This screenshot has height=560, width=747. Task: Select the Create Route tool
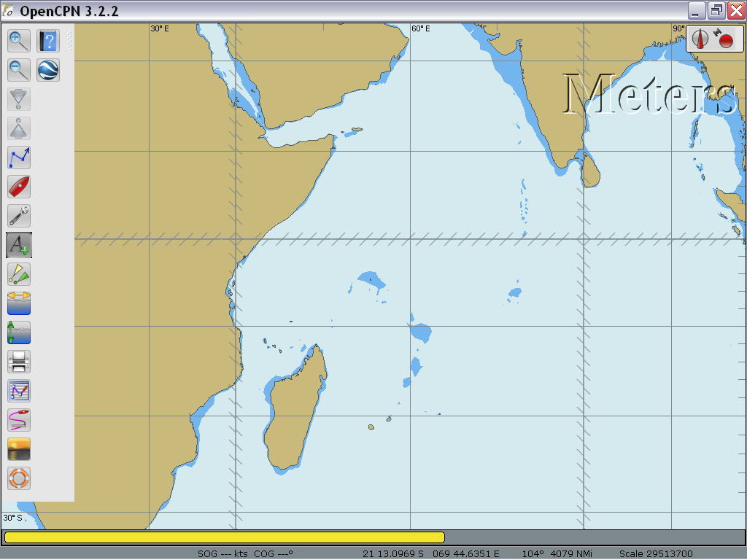(x=19, y=157)
